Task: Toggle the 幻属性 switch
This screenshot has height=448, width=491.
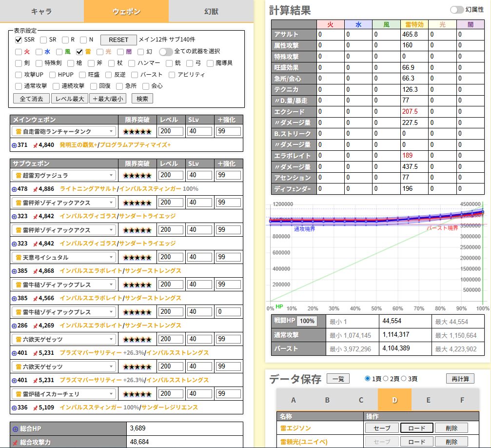Action: (x=457, y=10)
